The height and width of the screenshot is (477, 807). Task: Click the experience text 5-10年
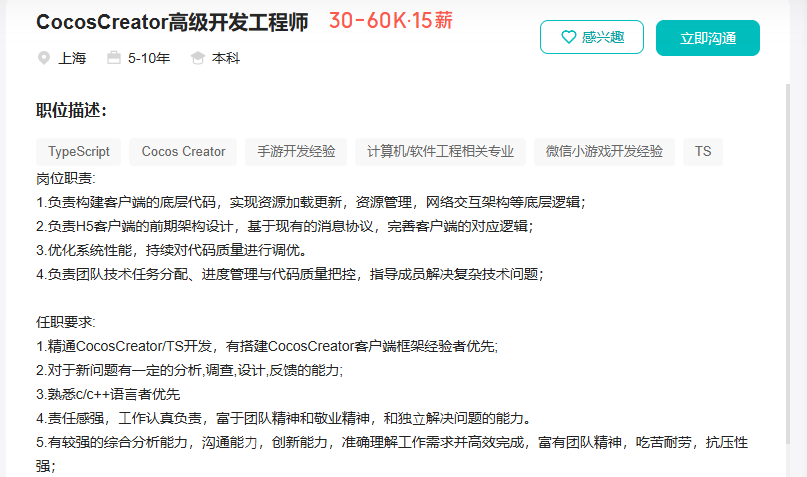click(x=149, y=58)
